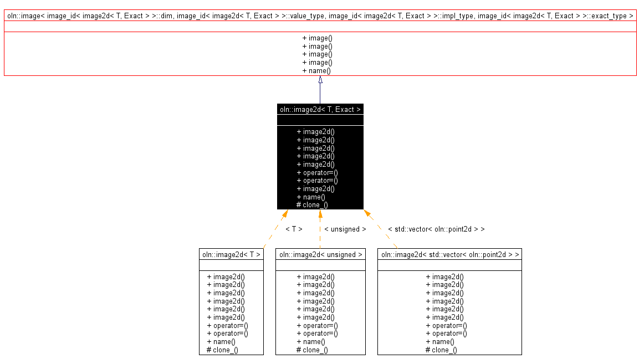The width and height of the screenshot is (639, 364).
Task: Click '+ name()' in the oln::image base node
Action: [316, 71]
